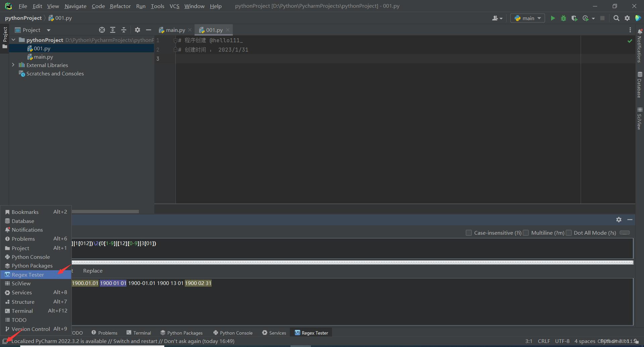Choose Version Control in popup list
The image size is (644, 347).
[x=36, y=329]
